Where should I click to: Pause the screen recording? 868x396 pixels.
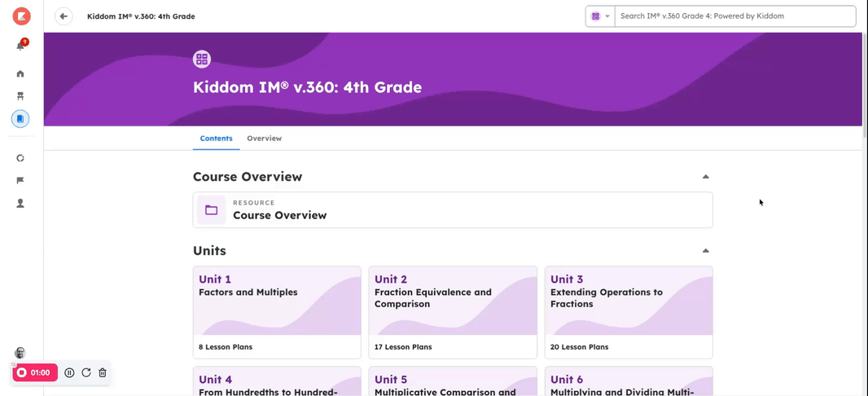pyautogui.click(x=69, y=372)
